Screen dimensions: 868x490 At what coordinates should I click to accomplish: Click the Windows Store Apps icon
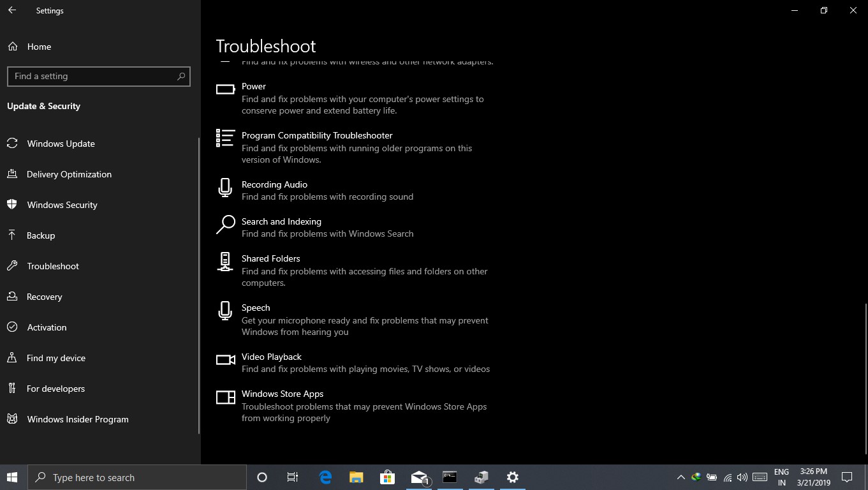[226, 397]
